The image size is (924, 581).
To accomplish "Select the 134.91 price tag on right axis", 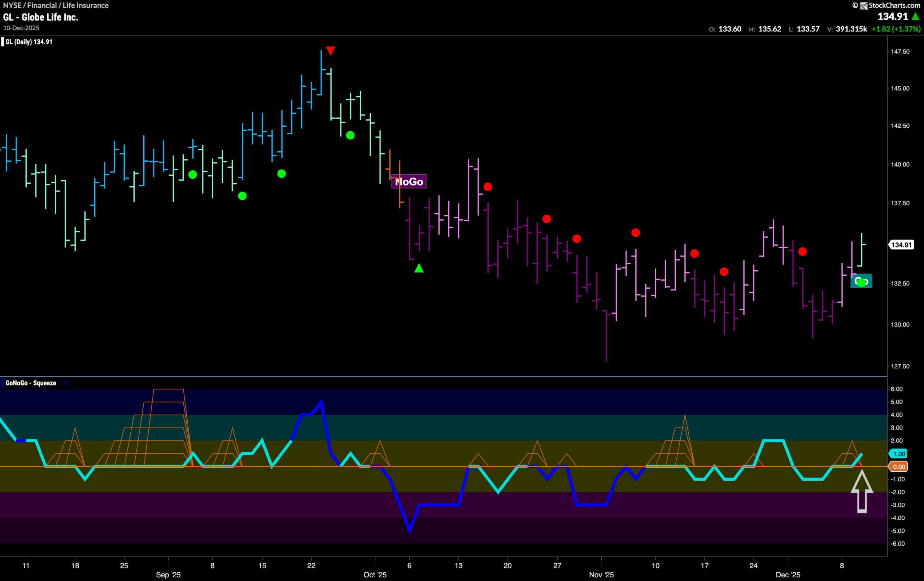I will click(x=901, y=245).
